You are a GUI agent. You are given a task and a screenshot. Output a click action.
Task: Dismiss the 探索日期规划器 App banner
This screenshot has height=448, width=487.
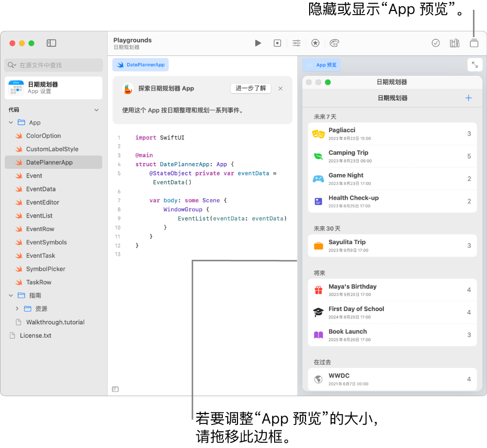pyautogui.click(x=280, y=88)
